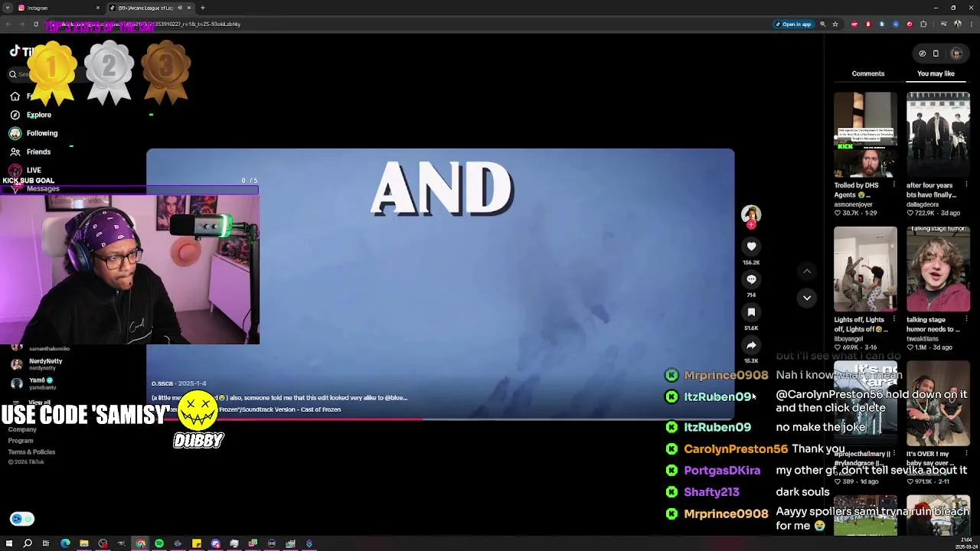Click the search magnifier in TikTok sidebar
The image size is (980, 551).
click(x=13, y=74)
